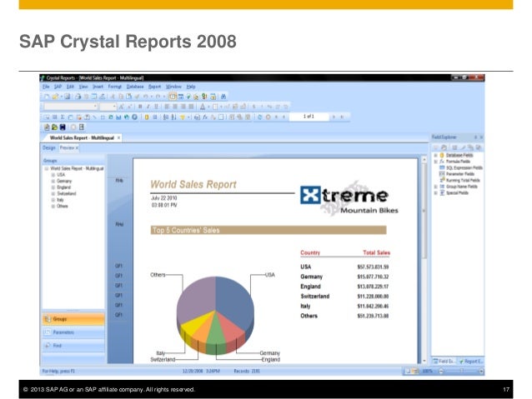Open the File menu
Image resolution: width=532 pixels, height=399 pixels.
46,87
